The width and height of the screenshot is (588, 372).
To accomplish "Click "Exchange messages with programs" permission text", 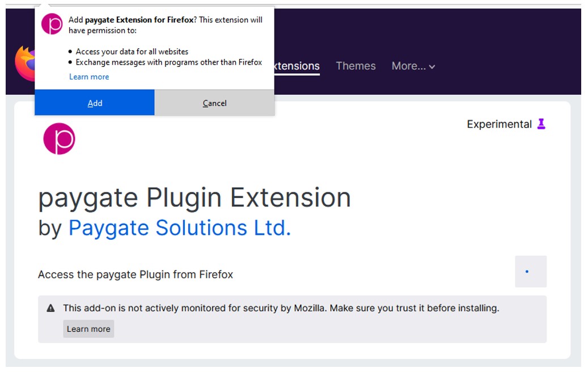I will [169, 62].
